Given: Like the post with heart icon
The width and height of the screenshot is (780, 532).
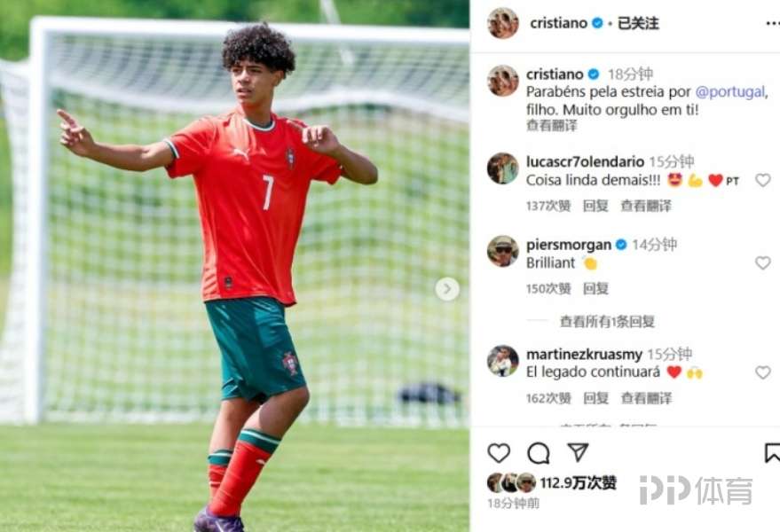Looking at the screenshot, I should pyautogui.click(x=499, y=453).
